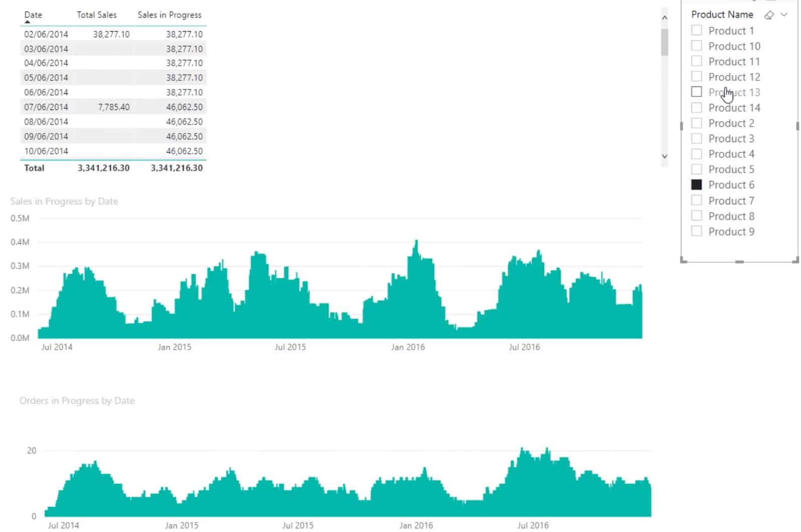Viewport: 801px width, 532px height.
Task: Click the Product Name slicer header
Action: [x=722, y=15]
